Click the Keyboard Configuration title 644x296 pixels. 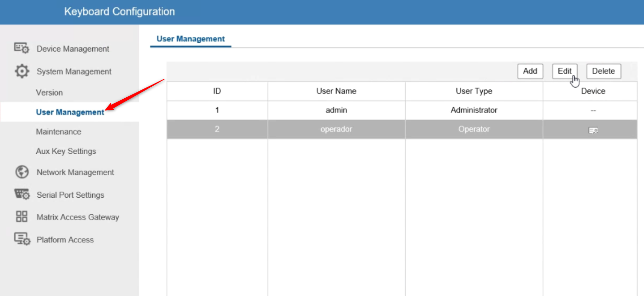click(119, 12)
